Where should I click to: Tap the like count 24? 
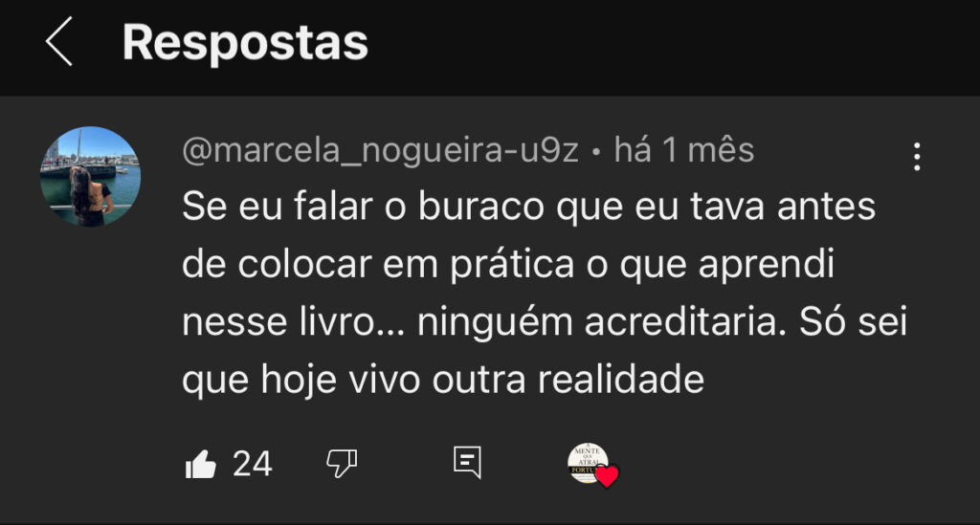click(x=253, y=464)
